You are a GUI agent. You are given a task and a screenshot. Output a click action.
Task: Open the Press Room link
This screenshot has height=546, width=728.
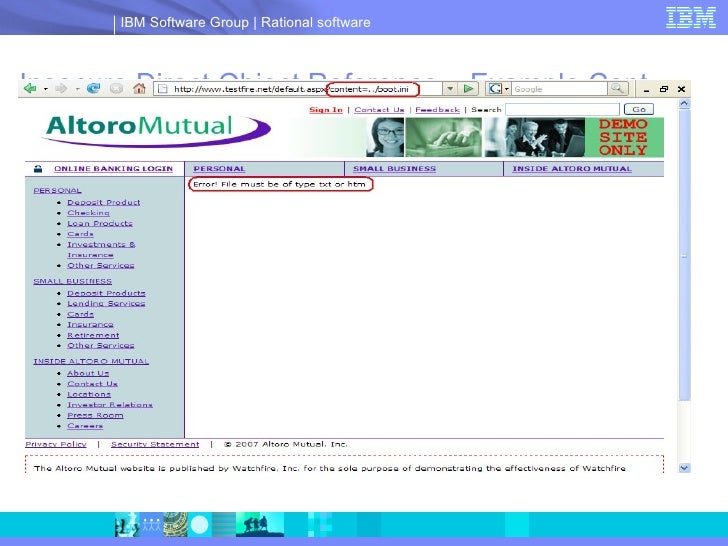pos(95,415)
